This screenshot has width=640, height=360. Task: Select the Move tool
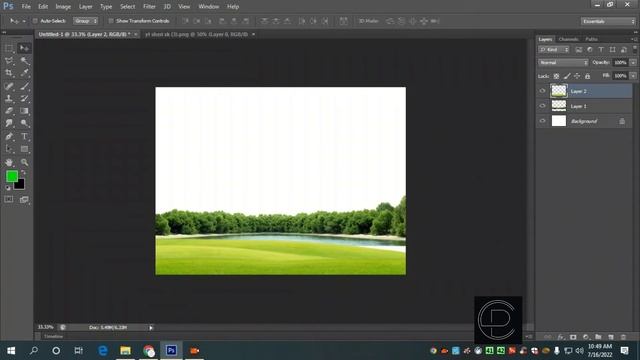(24, 48)
